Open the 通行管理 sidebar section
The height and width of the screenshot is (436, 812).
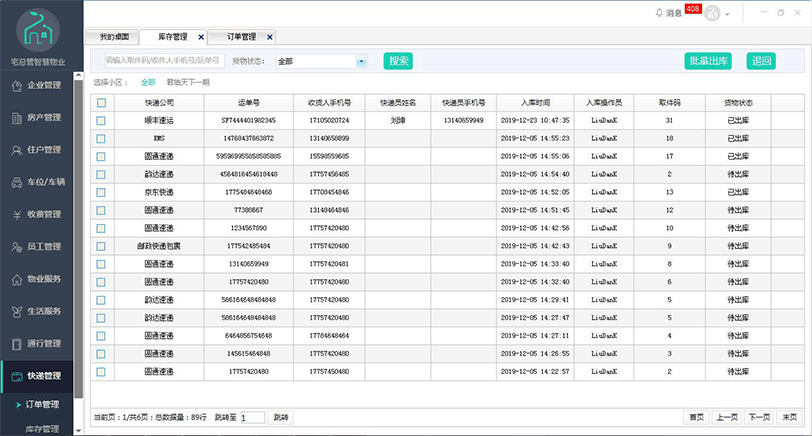36,344
